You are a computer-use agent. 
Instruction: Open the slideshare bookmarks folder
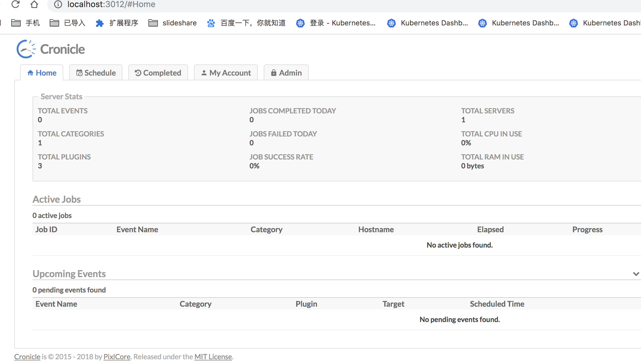pos(172,23)
